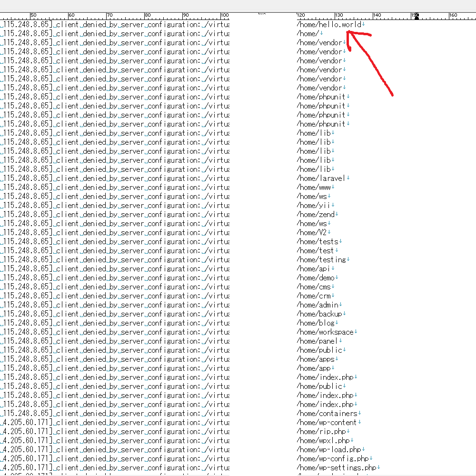
Task: Place cursor on /home/api line
Action: (x=314, y=268)
